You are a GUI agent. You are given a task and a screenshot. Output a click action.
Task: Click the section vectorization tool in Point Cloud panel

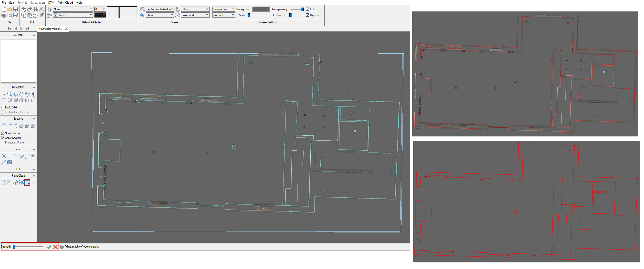27,183
